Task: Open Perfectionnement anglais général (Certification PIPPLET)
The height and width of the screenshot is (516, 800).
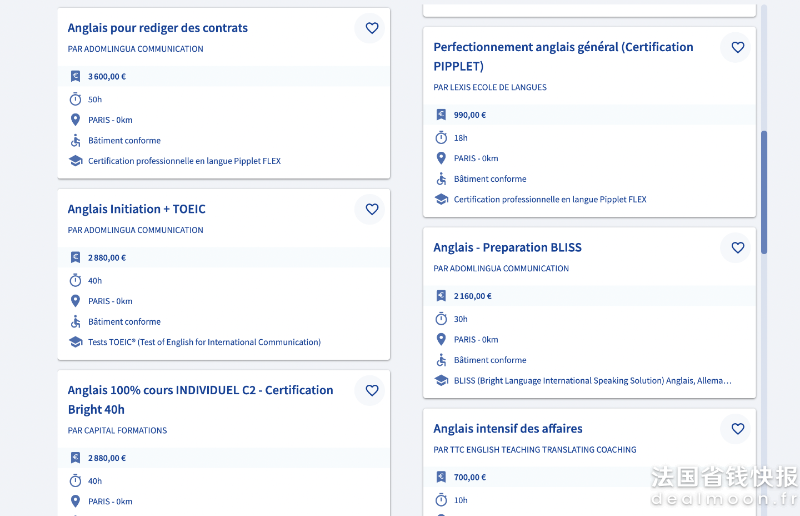Action: pos(563,57)
